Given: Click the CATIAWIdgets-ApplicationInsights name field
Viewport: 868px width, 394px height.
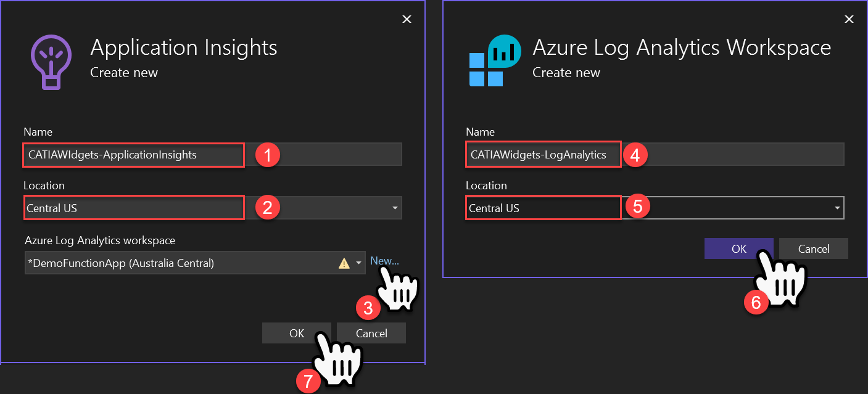Looking at the screenshot, I should pos(133,155).
